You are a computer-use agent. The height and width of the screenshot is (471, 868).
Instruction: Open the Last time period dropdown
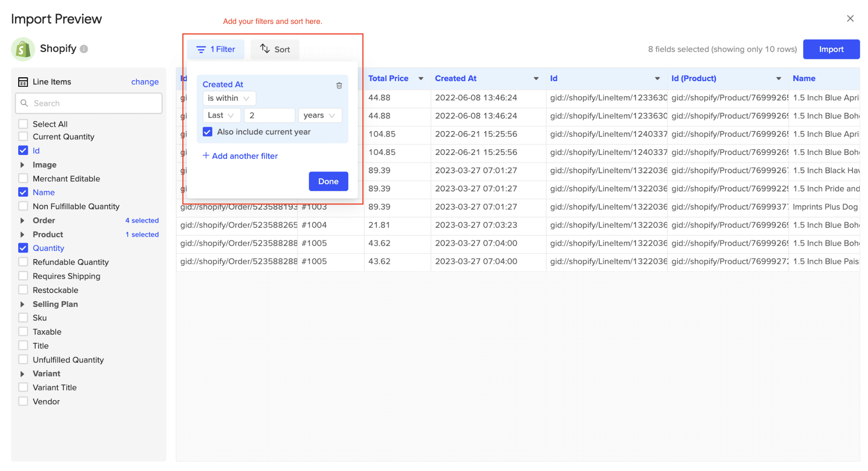(221, 115)
